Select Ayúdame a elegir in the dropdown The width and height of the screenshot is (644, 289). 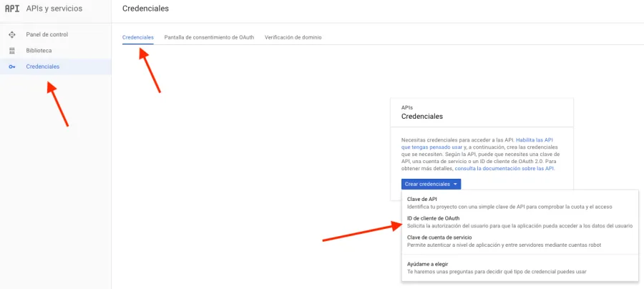click(520, 268)
